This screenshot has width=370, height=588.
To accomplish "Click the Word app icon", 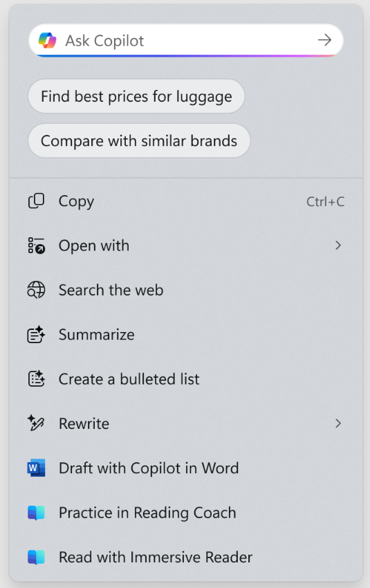I will click(36, 468).
